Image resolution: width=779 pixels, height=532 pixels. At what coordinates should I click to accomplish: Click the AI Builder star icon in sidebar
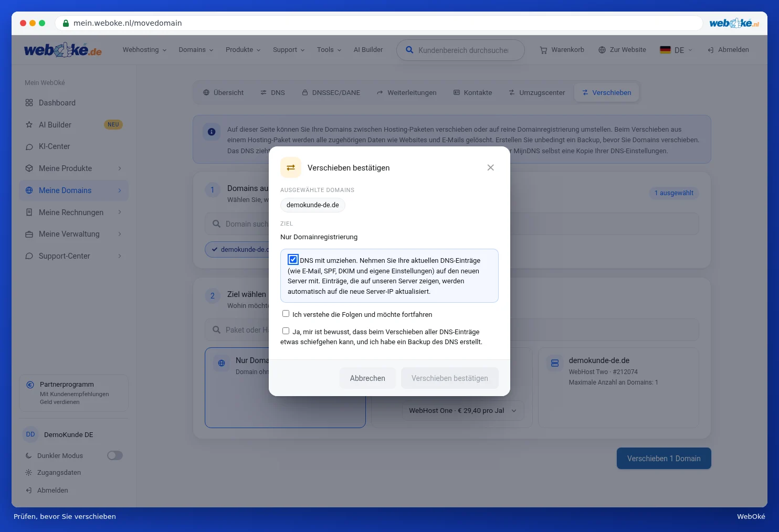[x=29, y=125]
